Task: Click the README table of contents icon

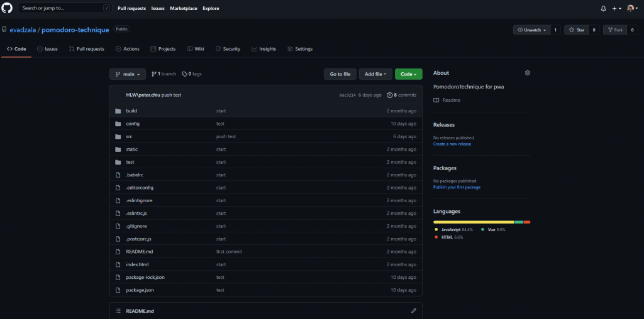Action: [118, 311]
